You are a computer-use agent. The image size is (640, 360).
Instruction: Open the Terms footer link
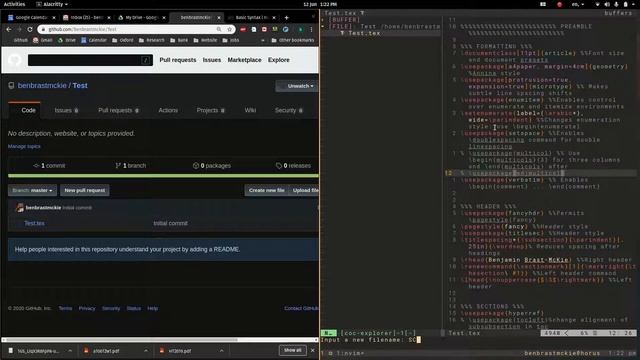pyautogui.click(x=65, y=308)
